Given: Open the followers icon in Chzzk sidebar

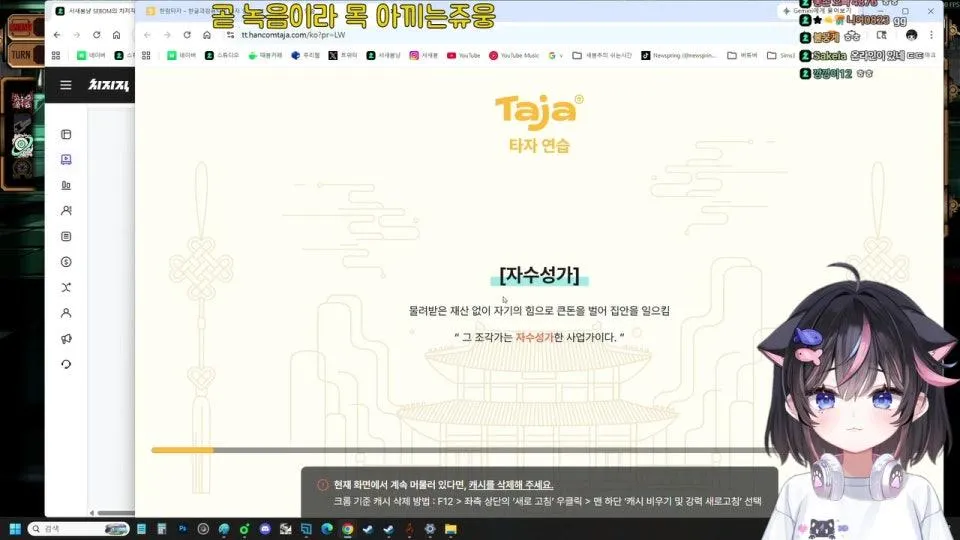Looking at the screenshot, I should [x=66, y=211].
